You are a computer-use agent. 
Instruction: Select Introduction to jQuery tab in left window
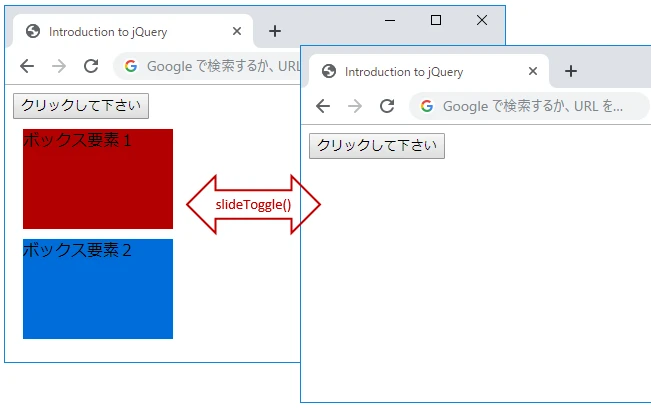pos(133,31)
